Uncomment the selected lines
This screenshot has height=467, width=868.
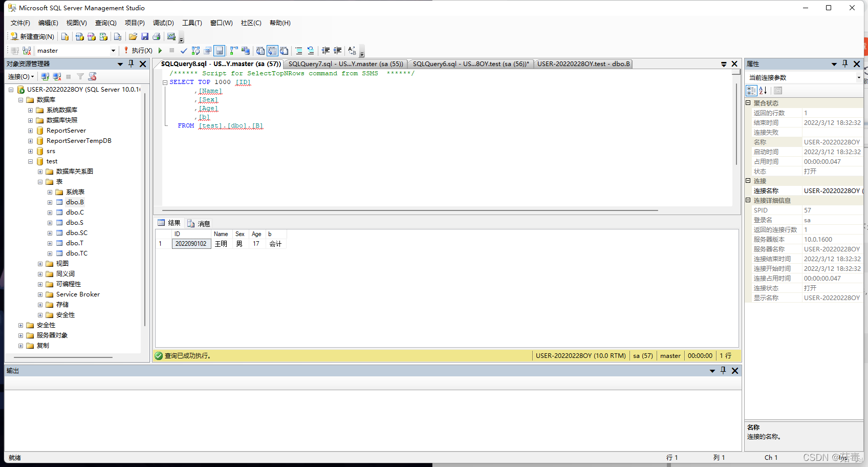(x=311, y=51)
